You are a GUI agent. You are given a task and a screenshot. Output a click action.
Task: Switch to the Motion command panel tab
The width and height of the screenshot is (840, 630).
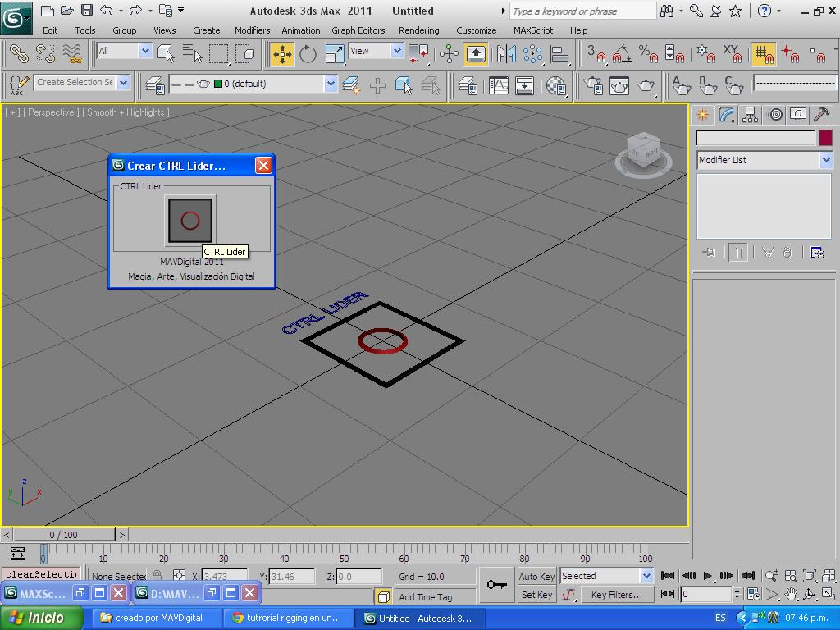click(774, 115)
